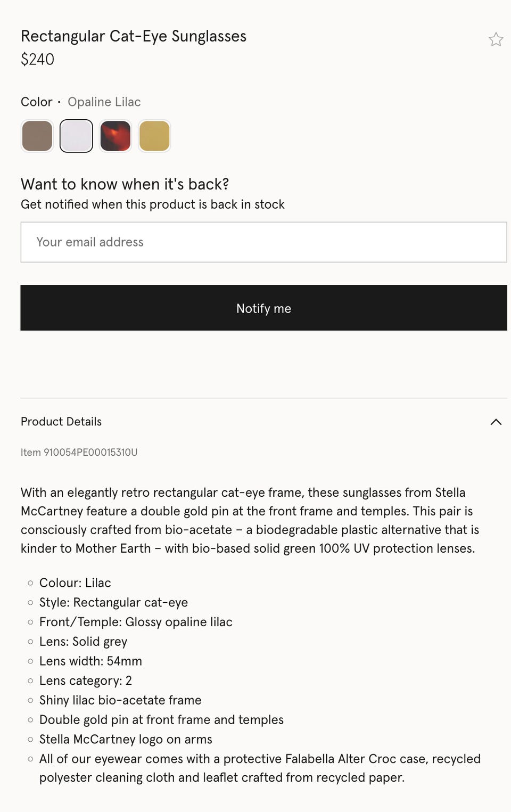Add sunglasses to wishlist with star icon
The image size is (511, 812).
(x=496, y=39)
